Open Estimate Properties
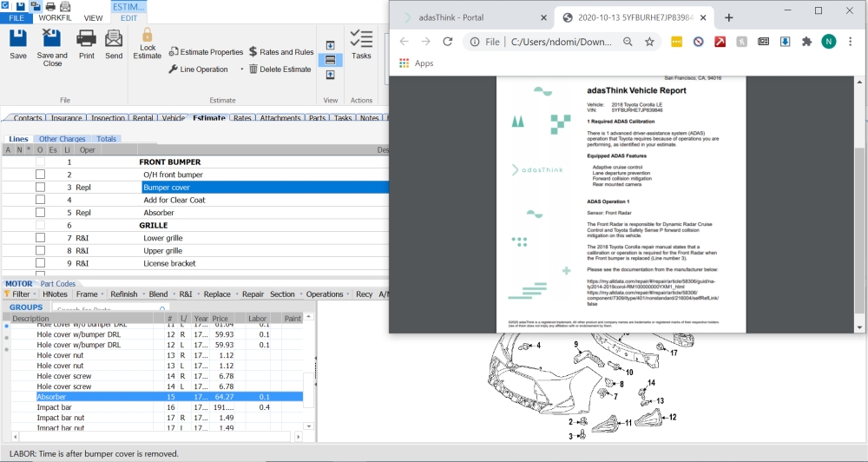 click(206, 51)
